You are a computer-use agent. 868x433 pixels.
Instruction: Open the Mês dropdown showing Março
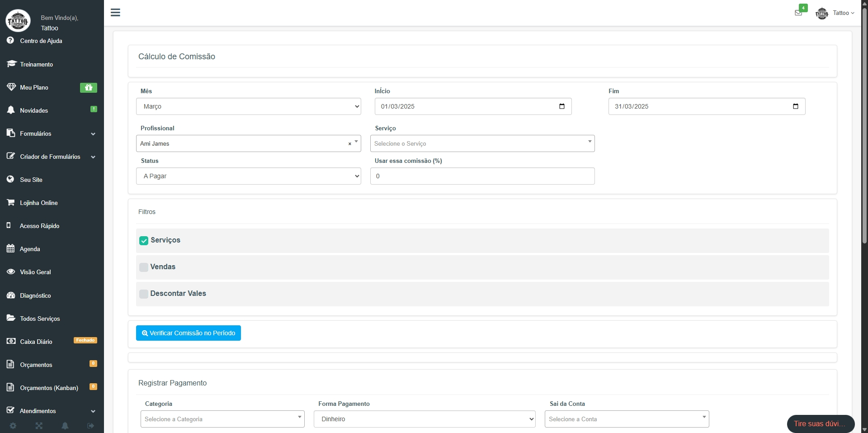pyautogui.click(x=249, y=106)
